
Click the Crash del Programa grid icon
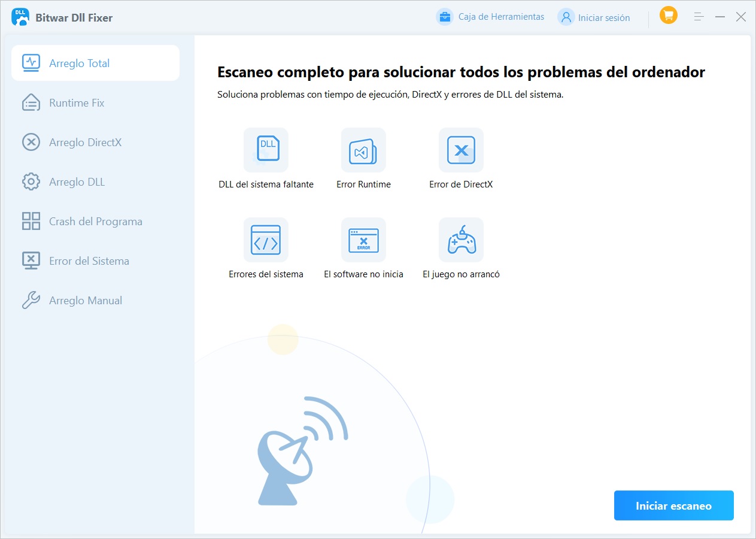(x=31, y=221)
